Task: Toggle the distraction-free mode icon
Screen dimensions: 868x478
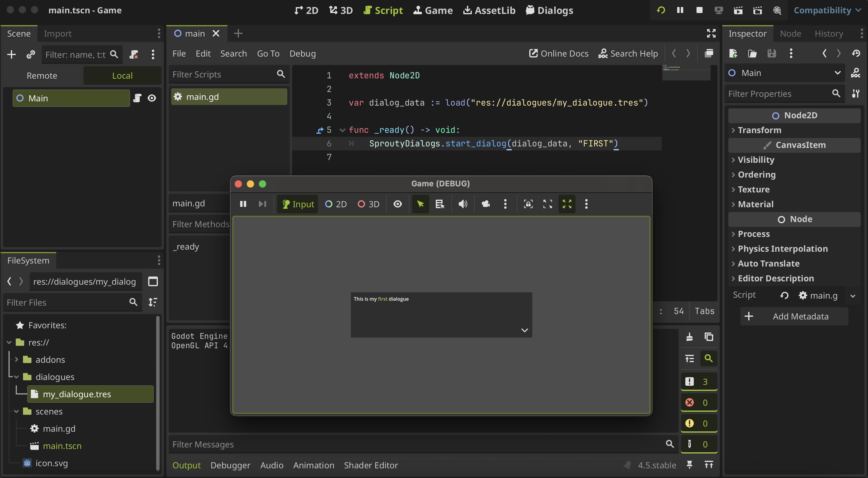Action: [711, 33]
